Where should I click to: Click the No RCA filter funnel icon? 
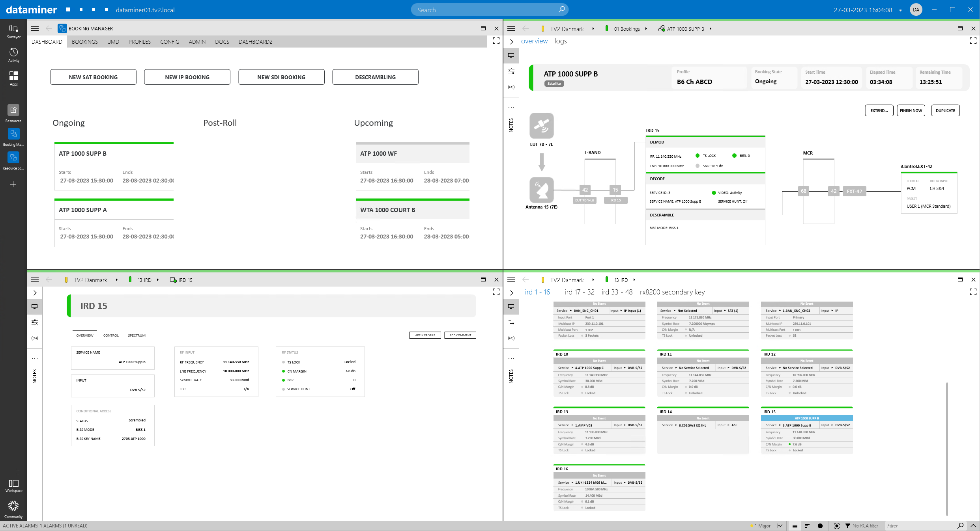[x=847, y=526]
